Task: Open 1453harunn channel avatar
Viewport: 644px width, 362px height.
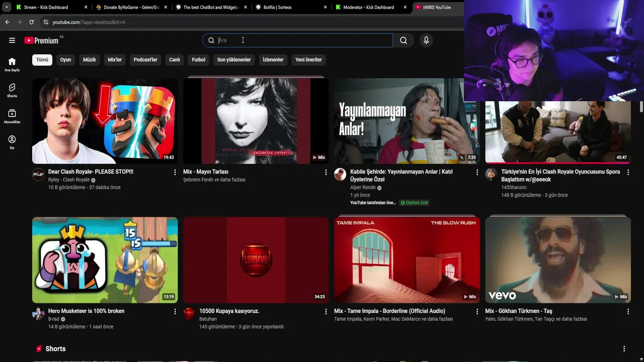Action: click(x=491, y=174)
